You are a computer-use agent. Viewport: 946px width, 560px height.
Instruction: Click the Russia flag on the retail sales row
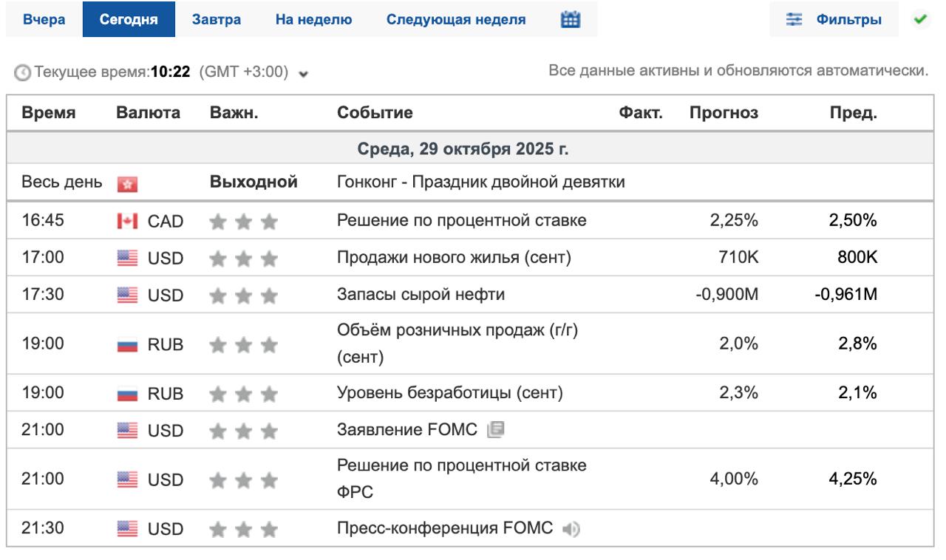point(126,344)
